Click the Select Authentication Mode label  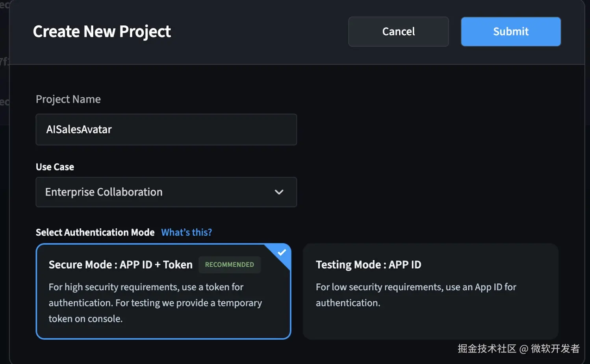click(x=95, y=232)
